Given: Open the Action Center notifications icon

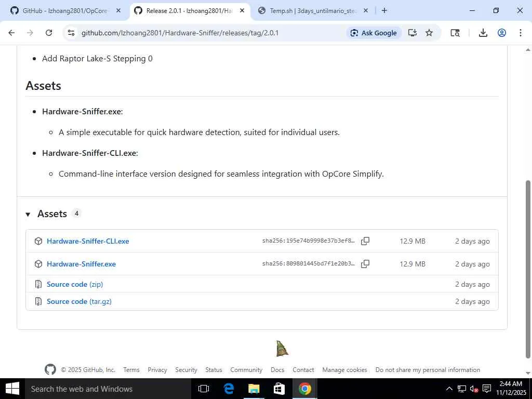Looking at the screenshot, I should click(487, 389).
